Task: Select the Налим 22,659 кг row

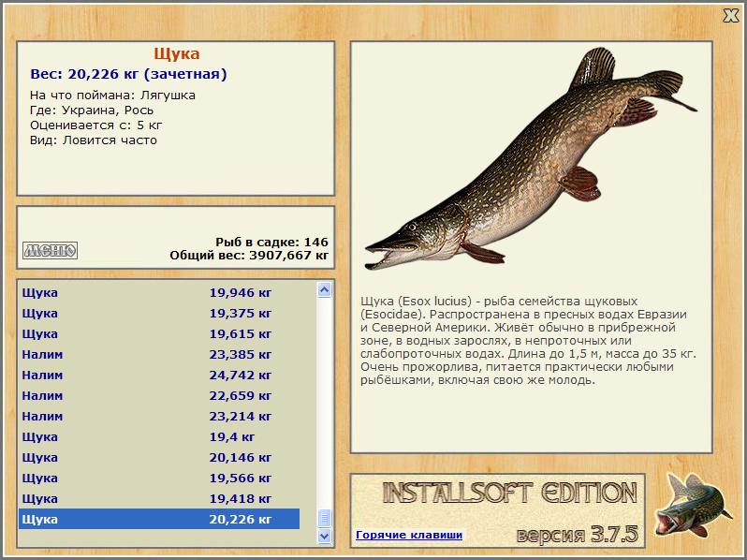Action: pos(159,395)
